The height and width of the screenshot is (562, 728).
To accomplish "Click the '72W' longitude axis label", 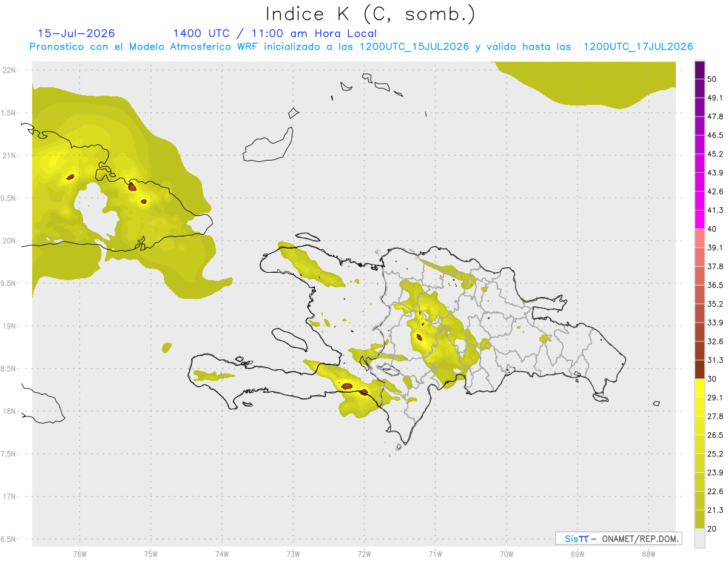I will [364, 554].
